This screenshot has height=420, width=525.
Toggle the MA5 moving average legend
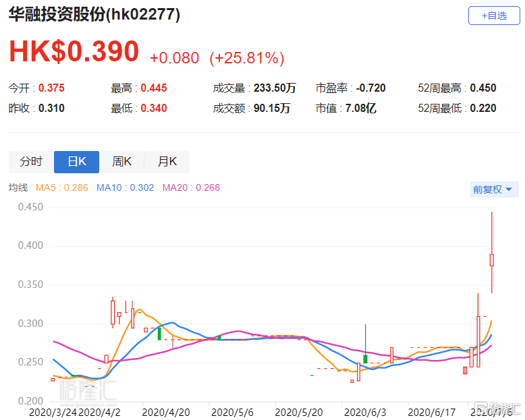pos(62,187)
